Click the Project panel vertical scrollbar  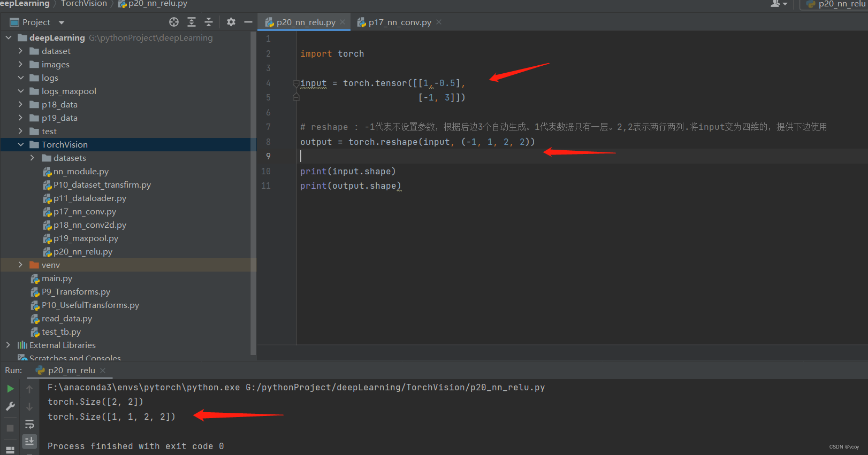pyautogui.click(x=253, y=192)
